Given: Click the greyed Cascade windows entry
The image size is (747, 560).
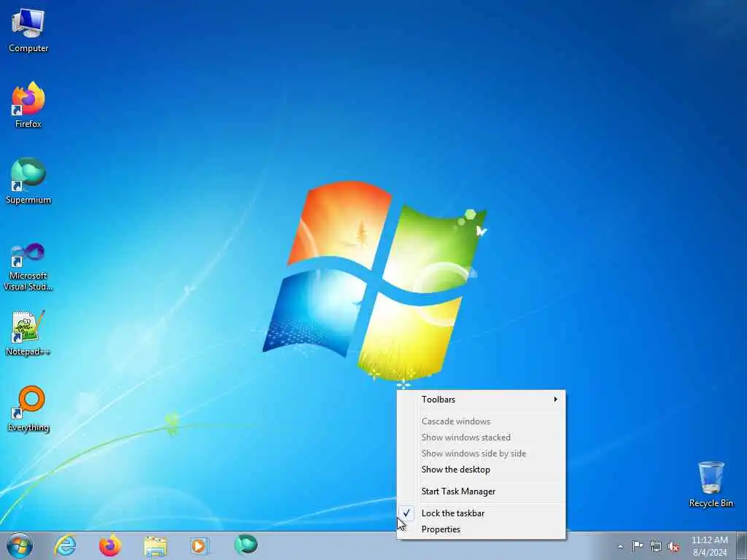Looking at the screenshot, I should 481,421.
